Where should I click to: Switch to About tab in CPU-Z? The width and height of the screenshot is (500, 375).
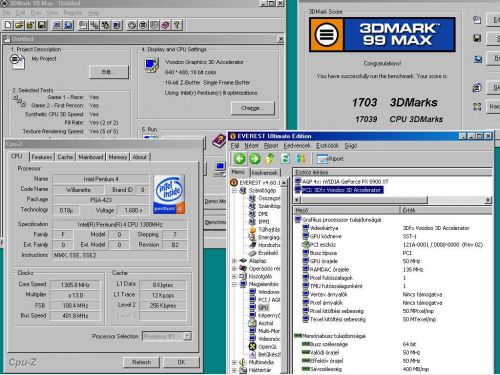[x=140, y=157]
